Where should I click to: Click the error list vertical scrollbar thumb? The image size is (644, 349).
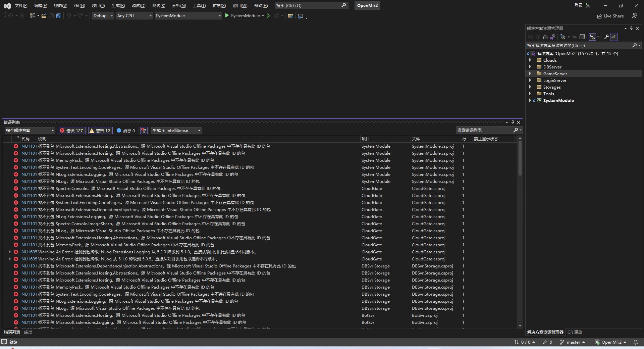(x=520, y=158)
